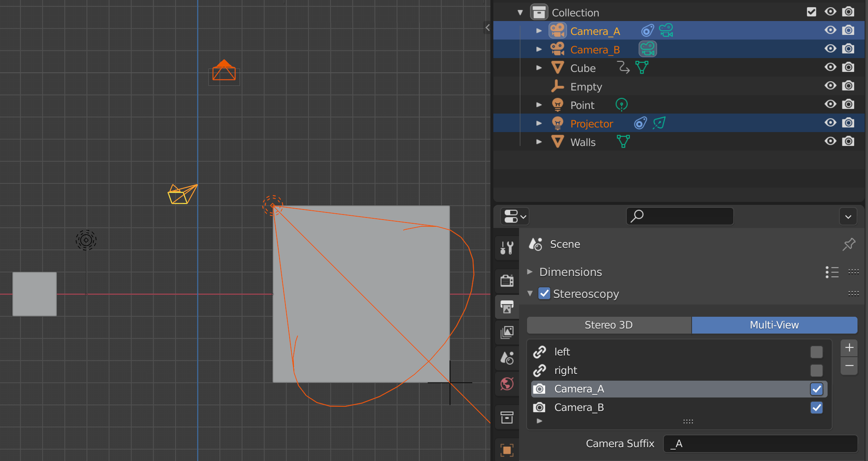Collapse the Stereoscopy panel
Image resolution: width=868 pixels, height=461 pixels.
[530, 294]
